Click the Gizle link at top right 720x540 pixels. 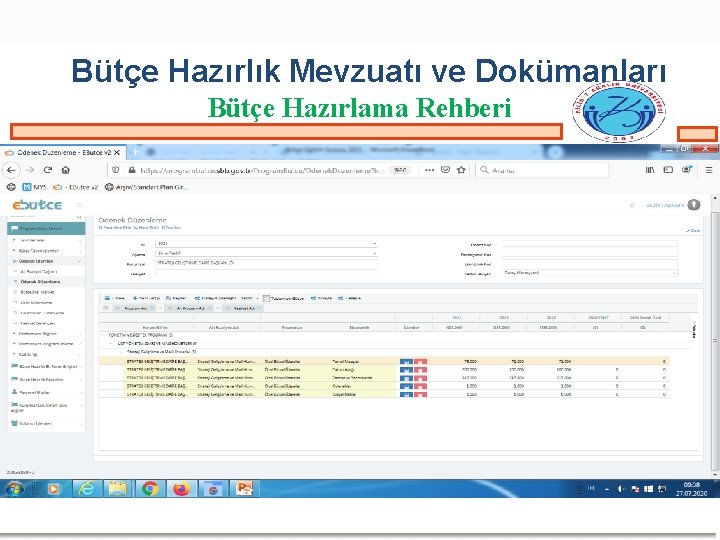tap(693, 231)
